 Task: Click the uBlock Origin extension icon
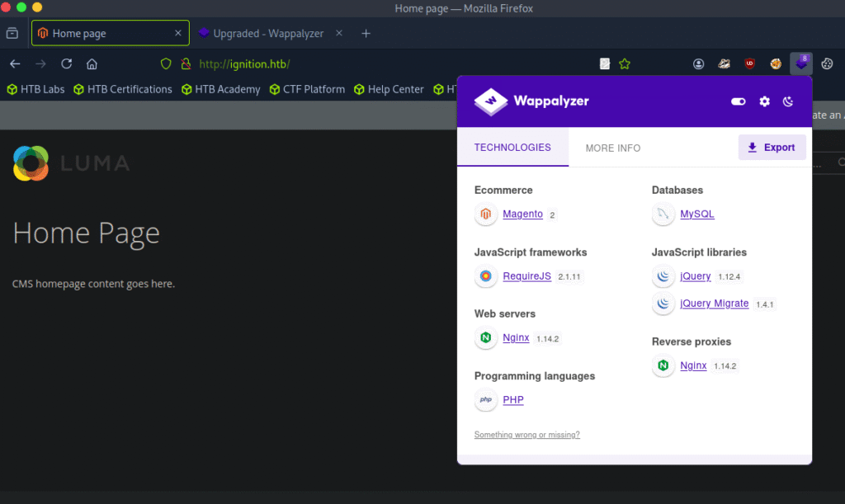[x=749, y=64]
